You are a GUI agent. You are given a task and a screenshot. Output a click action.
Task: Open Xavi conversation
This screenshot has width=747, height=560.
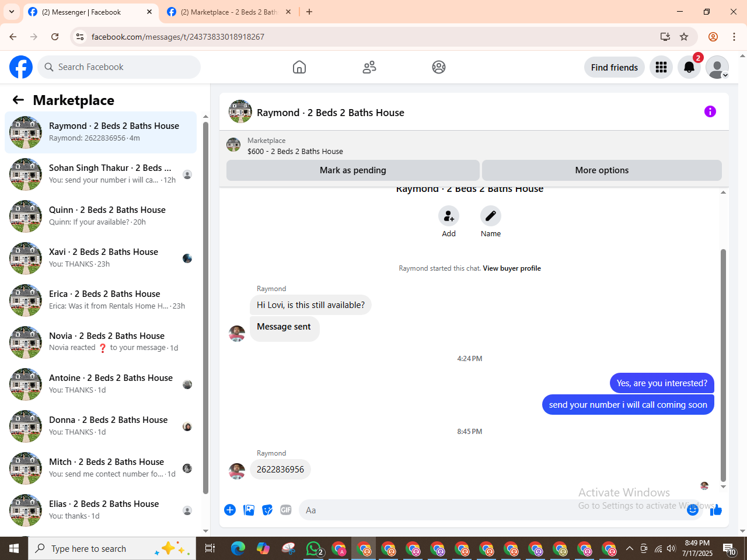(101, 258)
